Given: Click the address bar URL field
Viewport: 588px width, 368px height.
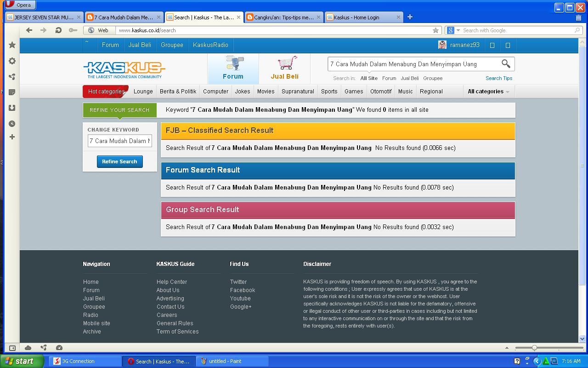Looking at the screenshot, I should [274, 30].
